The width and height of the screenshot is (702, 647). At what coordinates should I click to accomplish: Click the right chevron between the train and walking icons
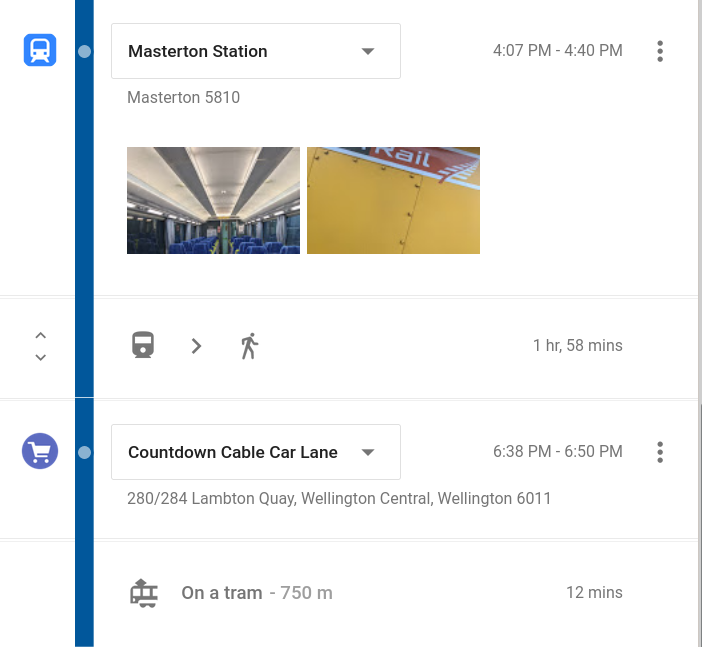coord(196,346)
